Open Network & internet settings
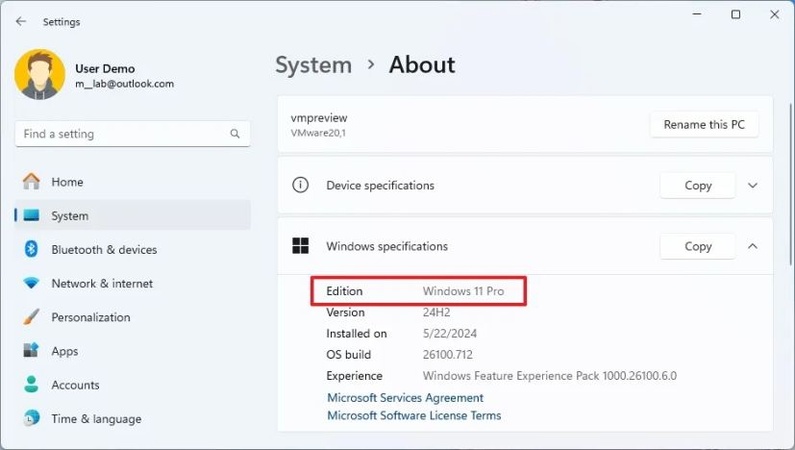The height and width of the screenshot is (450, 795). pos(132,284)
